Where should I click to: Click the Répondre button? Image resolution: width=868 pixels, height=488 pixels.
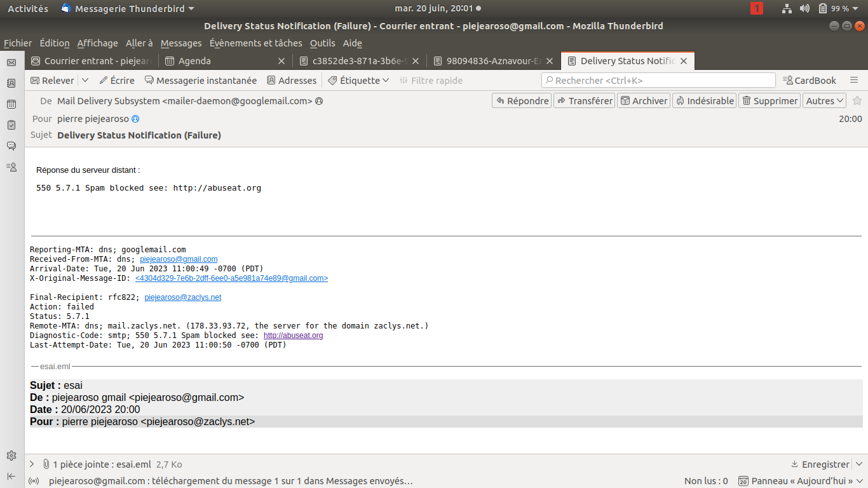(x=522, y=100)
